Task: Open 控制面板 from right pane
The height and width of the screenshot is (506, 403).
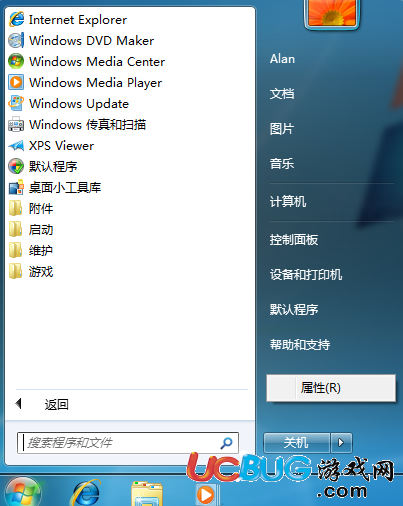Action: point(294,240)
